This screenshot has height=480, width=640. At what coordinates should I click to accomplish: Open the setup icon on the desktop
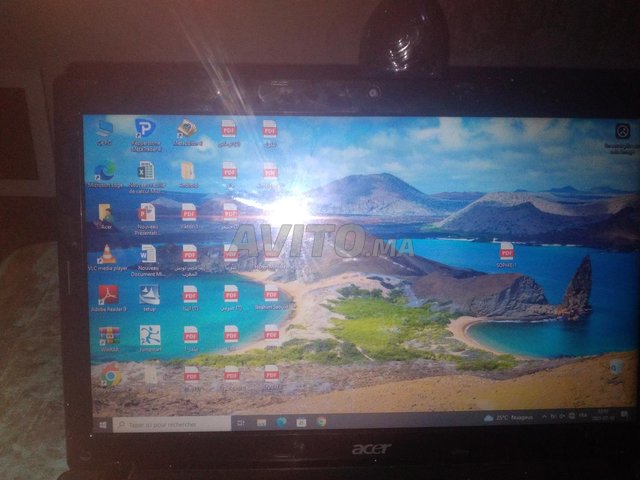[149, 296]
